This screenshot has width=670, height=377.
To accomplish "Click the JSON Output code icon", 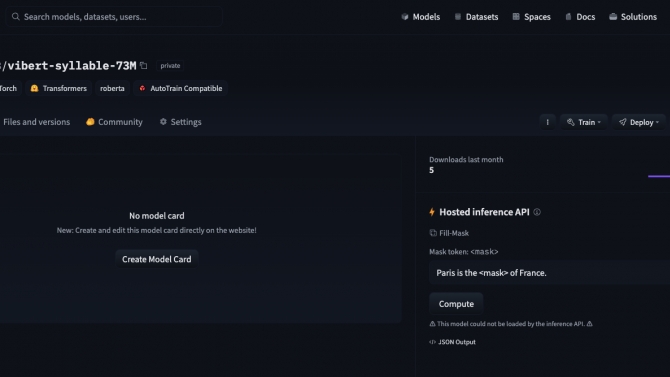I will tap(432, 342).
